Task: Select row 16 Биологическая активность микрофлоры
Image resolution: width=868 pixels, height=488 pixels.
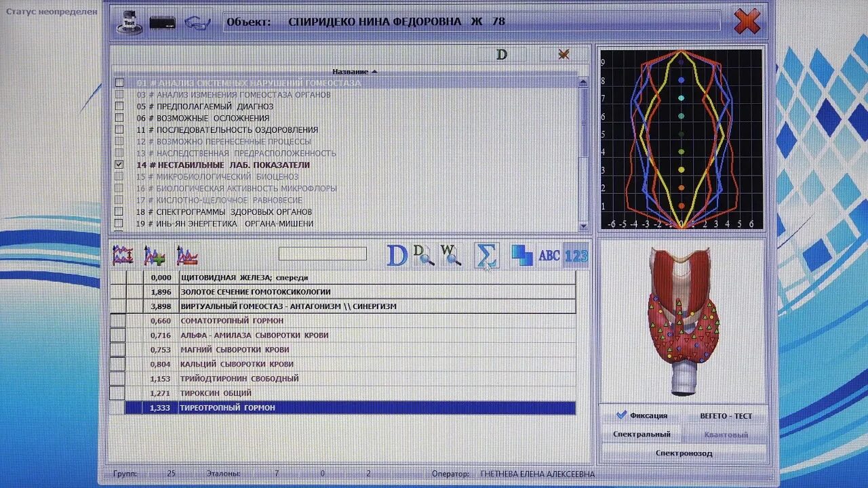Action: (344, 188)
